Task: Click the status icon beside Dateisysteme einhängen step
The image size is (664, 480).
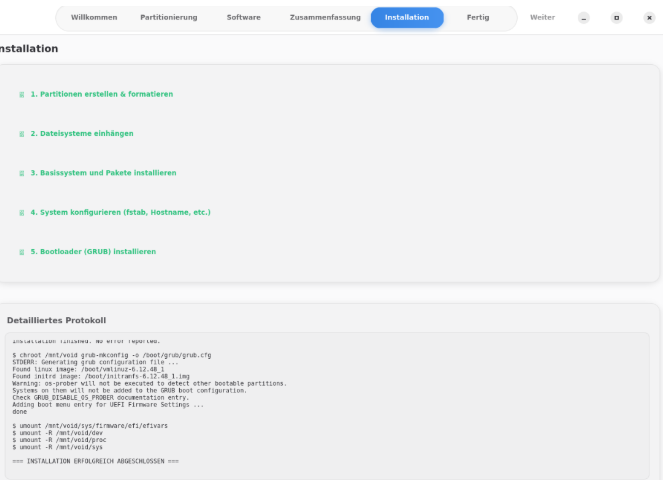Action: 21,133
